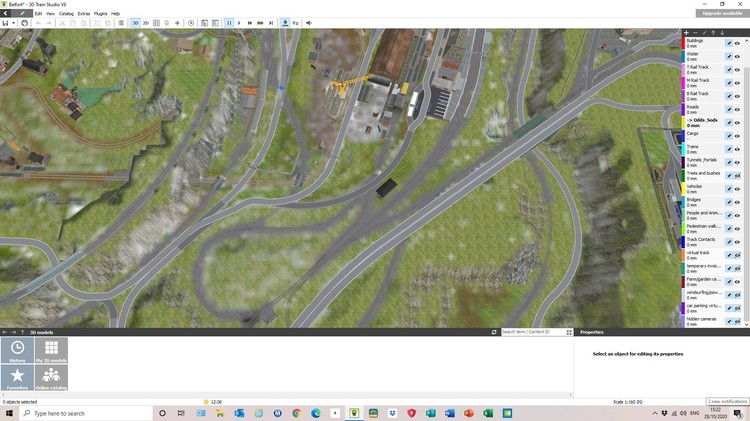750x421 pixels.
Task: Click the Save icon in the toolbar
Action: [6, 22]
